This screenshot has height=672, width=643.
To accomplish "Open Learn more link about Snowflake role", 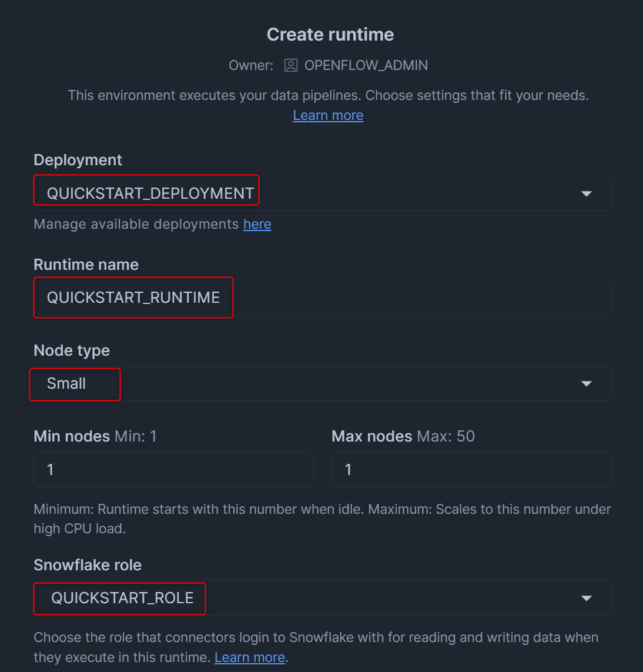I will 250,657.
